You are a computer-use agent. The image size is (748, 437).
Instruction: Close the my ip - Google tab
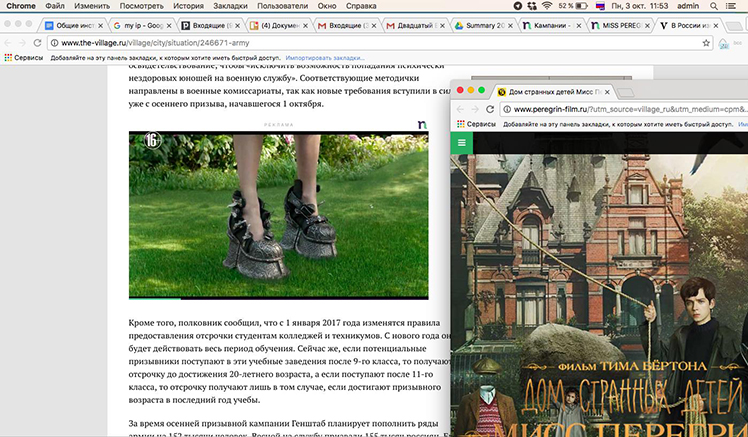(169, 26)
